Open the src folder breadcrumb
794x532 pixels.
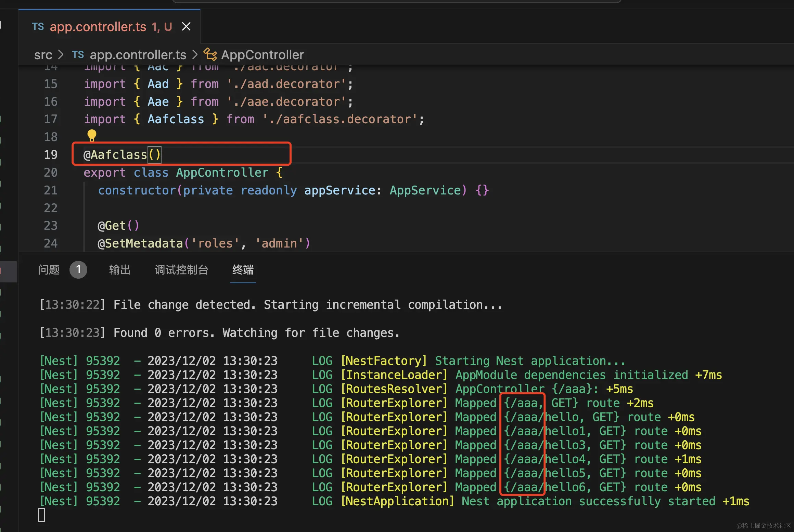pyautogui.click(x=43, y=55)
